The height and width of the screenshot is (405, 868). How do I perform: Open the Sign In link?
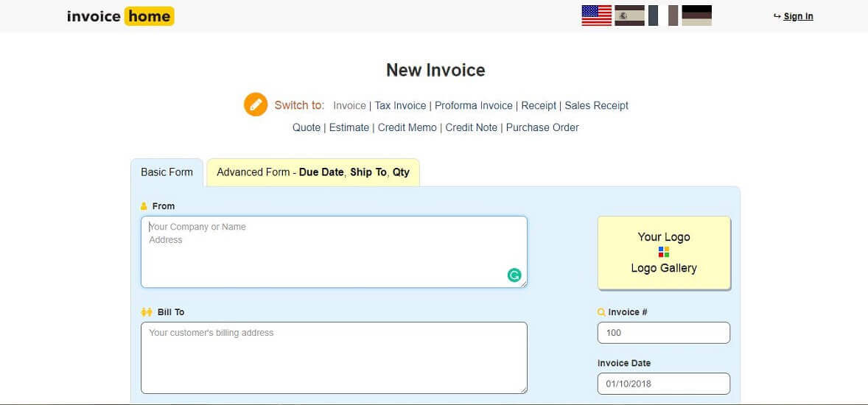[x=798, y=16]
